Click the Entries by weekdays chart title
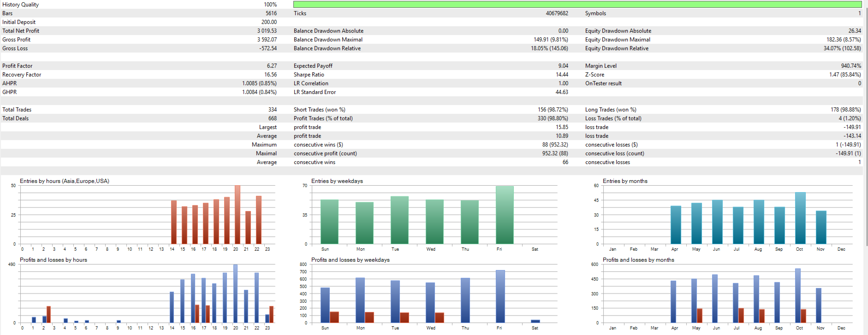Image resolution: width=868 pixels, height=335 pixels. (337, 181)
